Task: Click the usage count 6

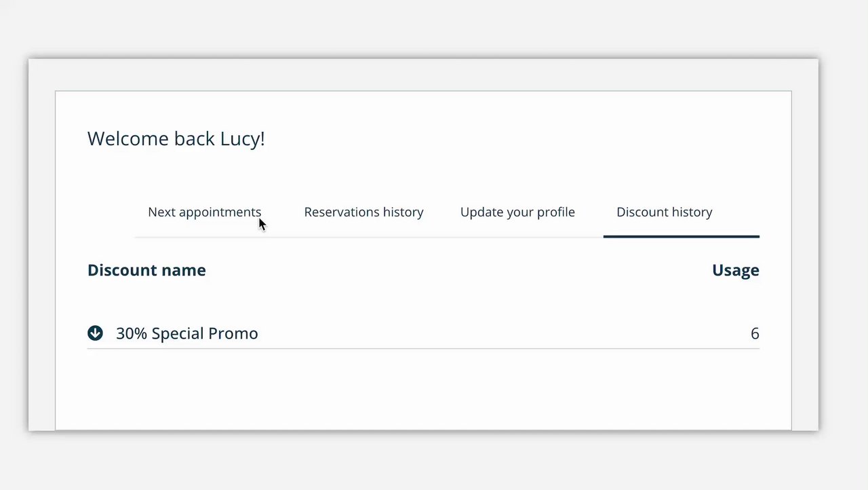Action: 754,334
